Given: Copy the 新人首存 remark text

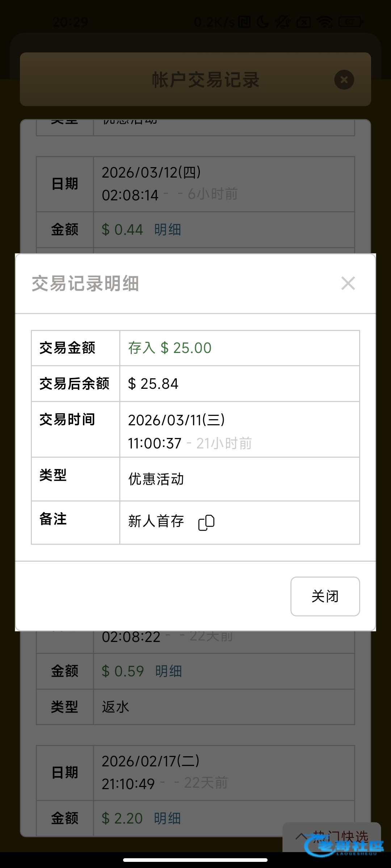Looking at the screenshot, I should (206, 523).
